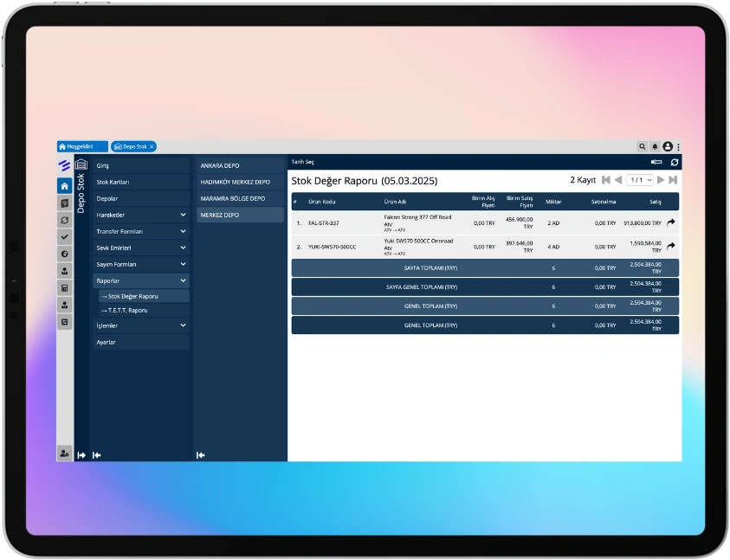
Task: Switch to the Hoşgeldin! tab
Action: (x=81, y=147)
